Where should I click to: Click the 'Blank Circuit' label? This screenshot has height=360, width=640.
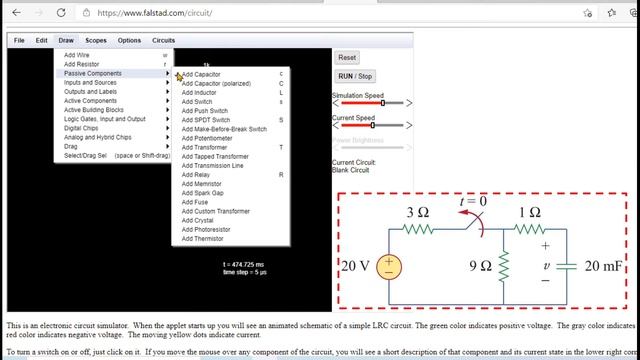pyautogui.click(x=351, y=170)
